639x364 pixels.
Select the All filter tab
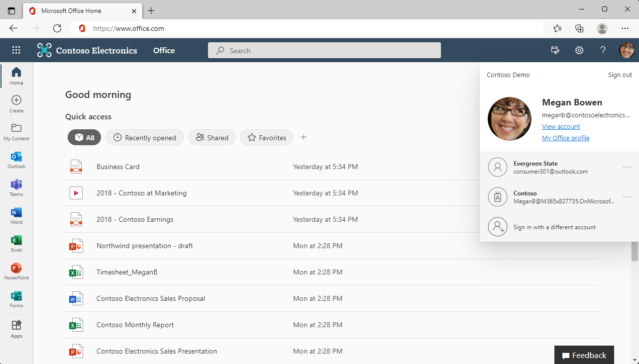(x=84, y=138)
